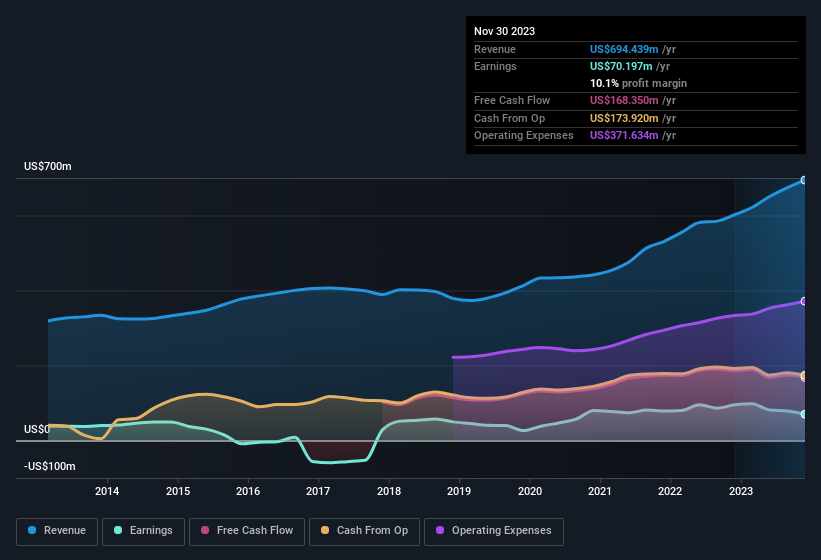This screenshot has width=821, height=560.
Task: Click the 2017 x-axis label
Action: [318, 491]
